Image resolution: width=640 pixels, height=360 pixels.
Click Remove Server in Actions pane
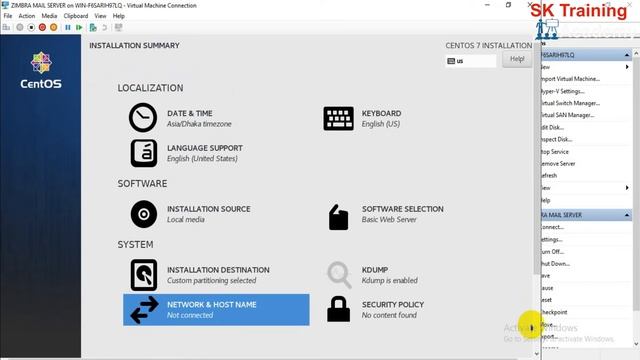point(558,164)
